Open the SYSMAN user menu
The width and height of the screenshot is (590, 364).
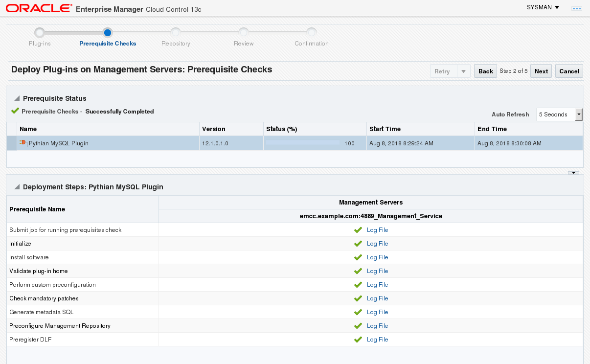click(x=543, y=7)
